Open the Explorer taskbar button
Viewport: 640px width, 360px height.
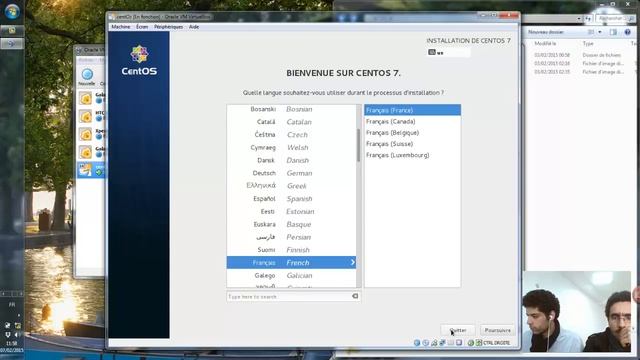(x=12, y=30)
